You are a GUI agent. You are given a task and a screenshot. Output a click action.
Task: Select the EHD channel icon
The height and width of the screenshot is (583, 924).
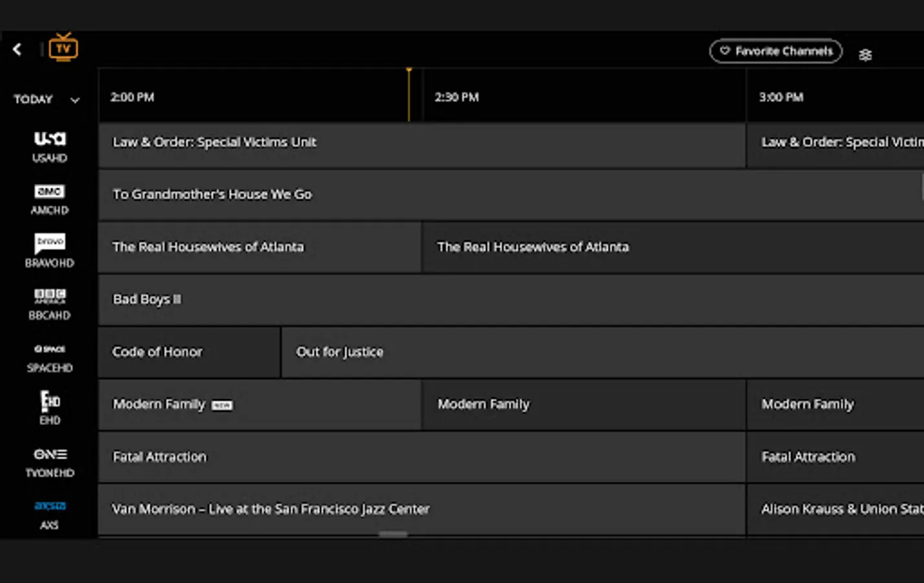tap(50, 401)
